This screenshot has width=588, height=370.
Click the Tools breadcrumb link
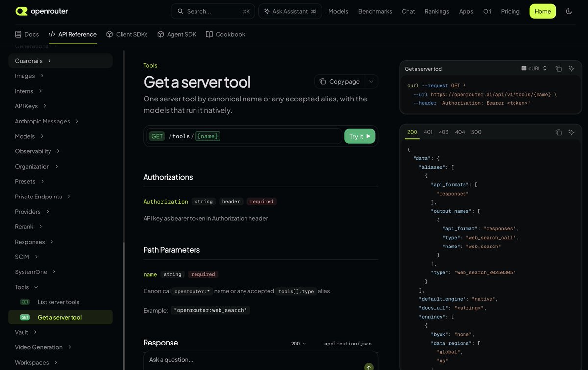pos(150,65)
